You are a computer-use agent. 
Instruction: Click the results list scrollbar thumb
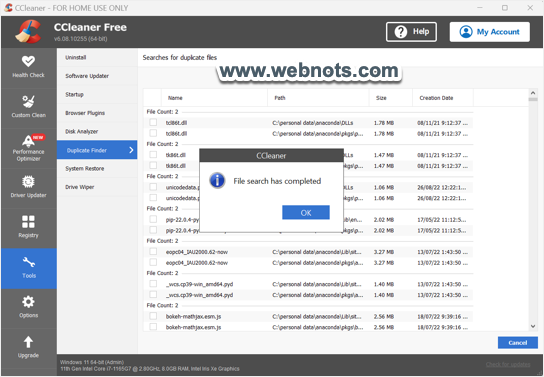point(533,100)
